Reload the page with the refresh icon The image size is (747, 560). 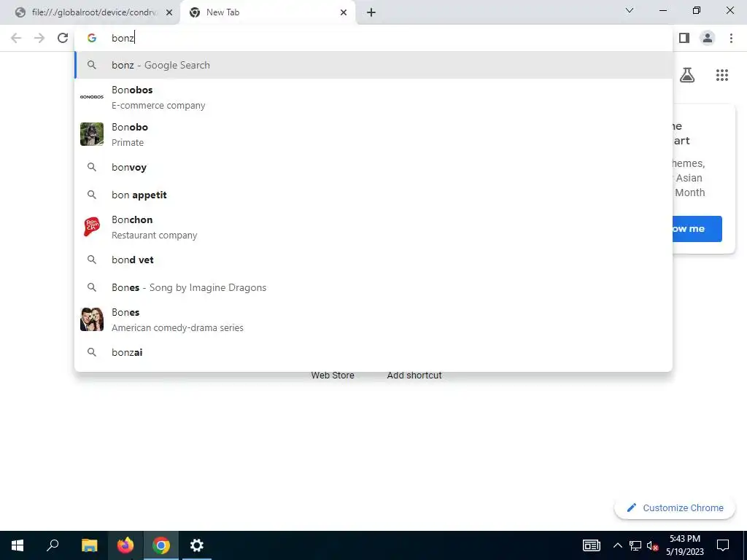point(63,38)
